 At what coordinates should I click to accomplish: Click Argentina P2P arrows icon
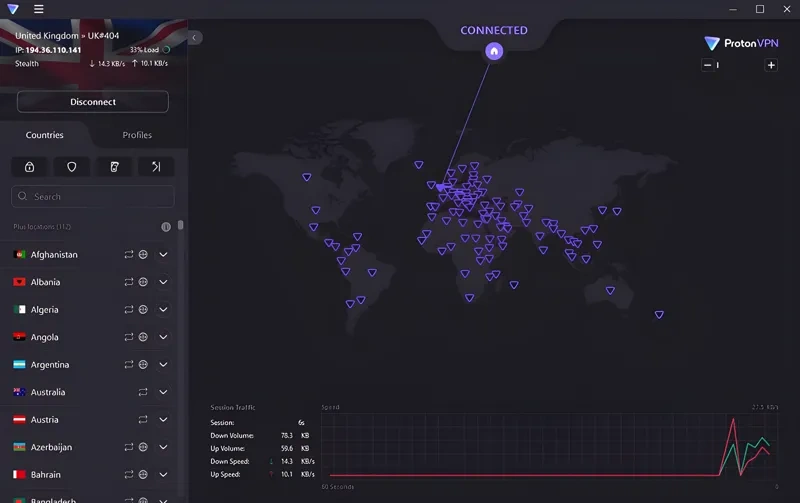[129, 365]
